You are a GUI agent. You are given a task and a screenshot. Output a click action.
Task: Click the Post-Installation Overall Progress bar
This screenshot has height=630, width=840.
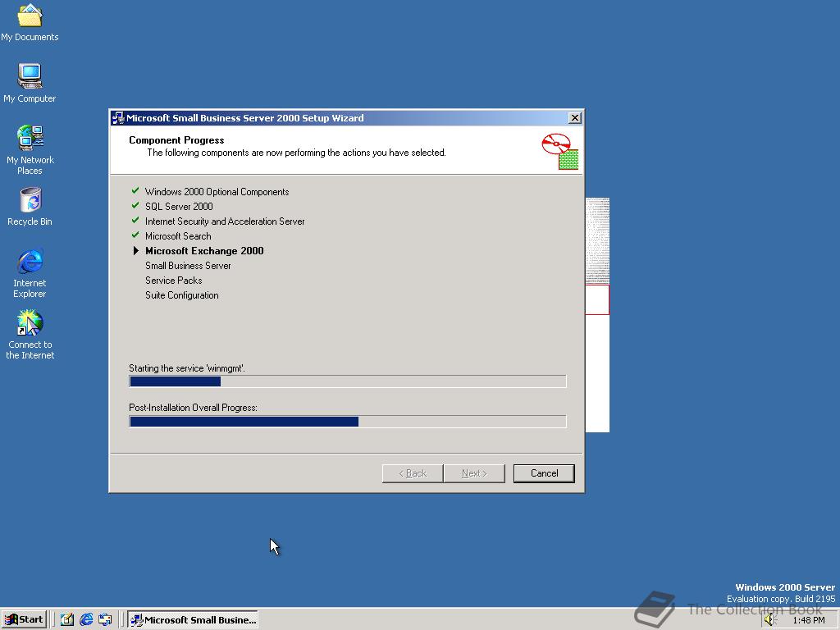point(347,421)
